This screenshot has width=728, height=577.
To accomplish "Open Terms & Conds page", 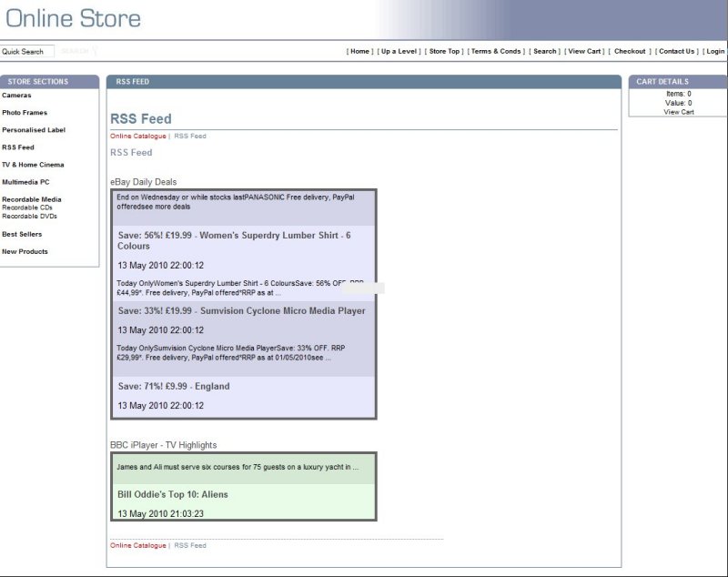I will [x=496, y=52].
